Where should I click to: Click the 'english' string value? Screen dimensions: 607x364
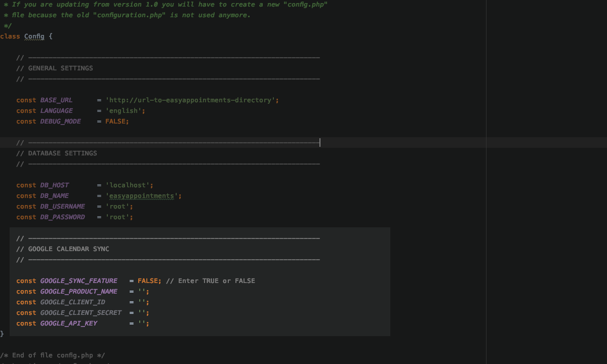pyautogui.click(x=125, y=111)
